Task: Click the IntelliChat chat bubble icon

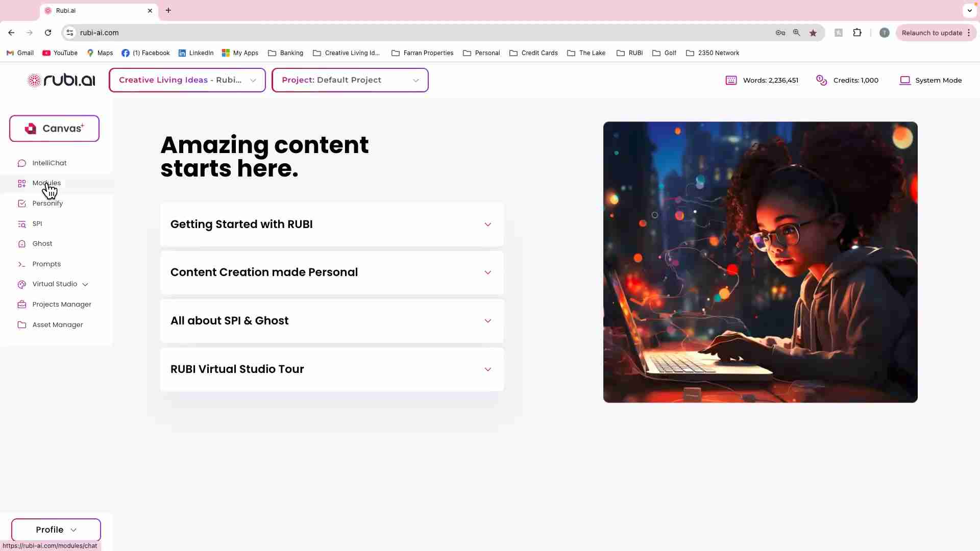Action: [21, 163]
